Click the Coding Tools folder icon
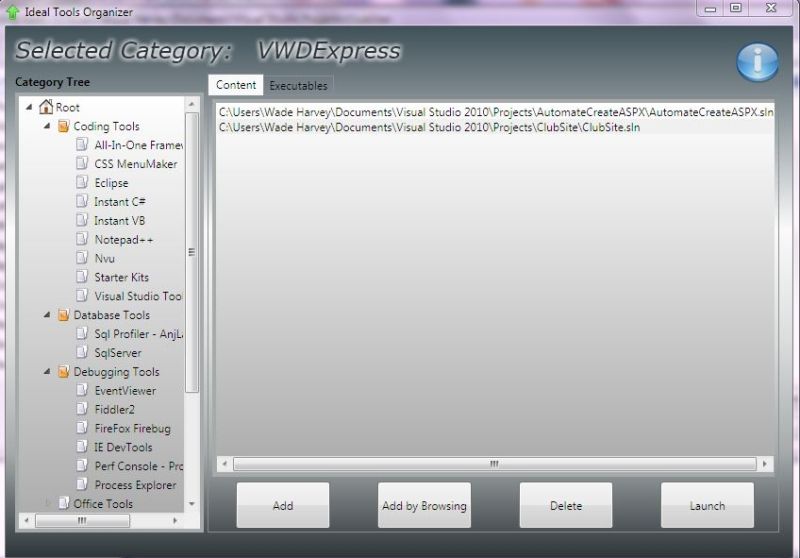Image resolution: width=800 pixels, height=558 pixels. pos(64,127)
